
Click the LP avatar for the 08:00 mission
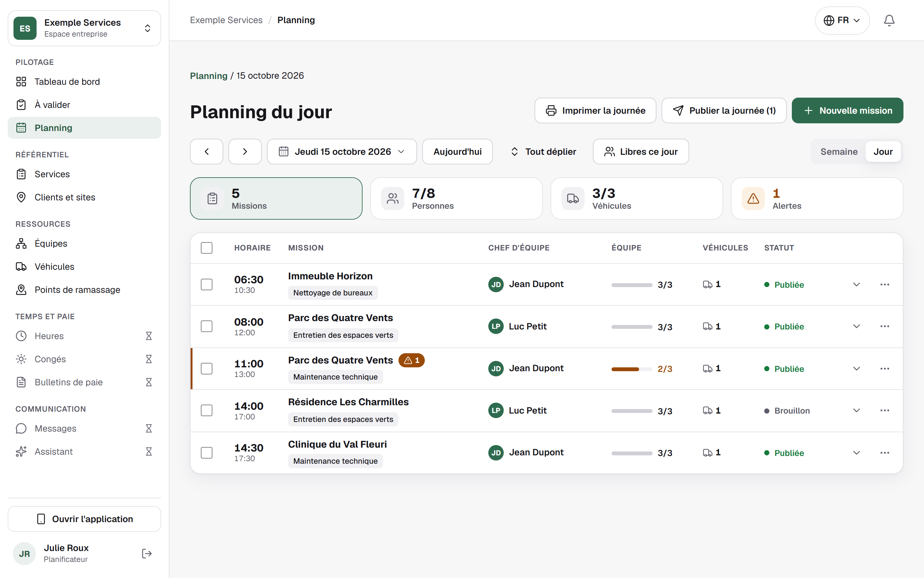tap(496, 326)
